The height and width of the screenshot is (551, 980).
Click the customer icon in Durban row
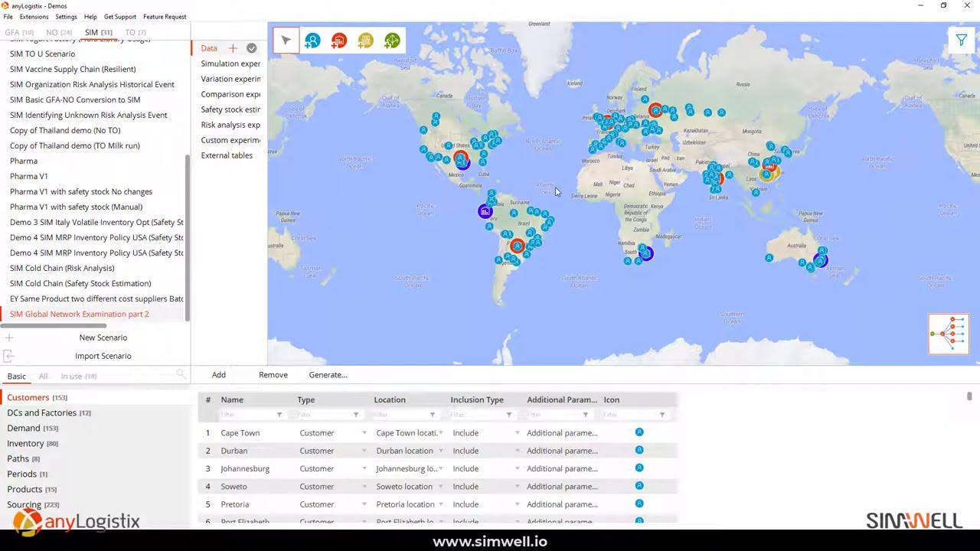click(x=639, y=450)
